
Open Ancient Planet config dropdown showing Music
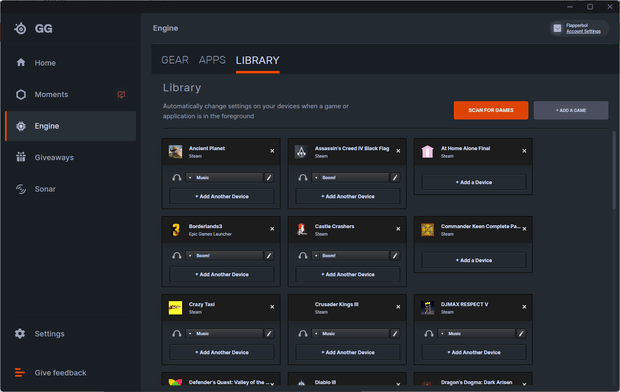click(224, 178)
